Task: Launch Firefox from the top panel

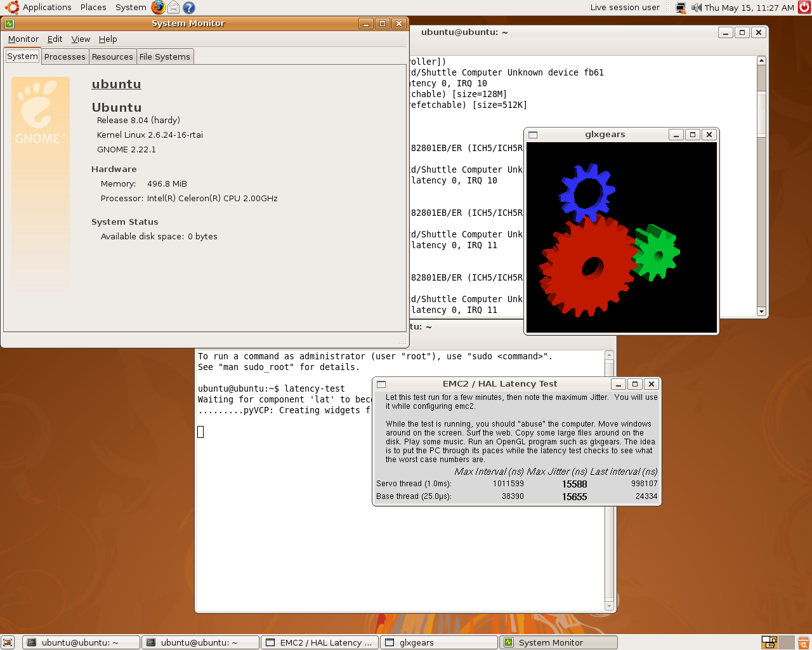Action: [158, 8]
